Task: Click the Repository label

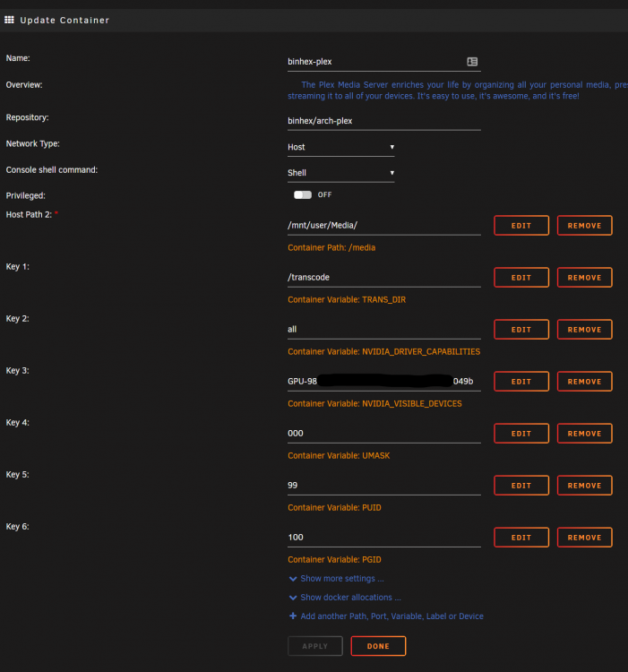Action: (x=27, y=117)
